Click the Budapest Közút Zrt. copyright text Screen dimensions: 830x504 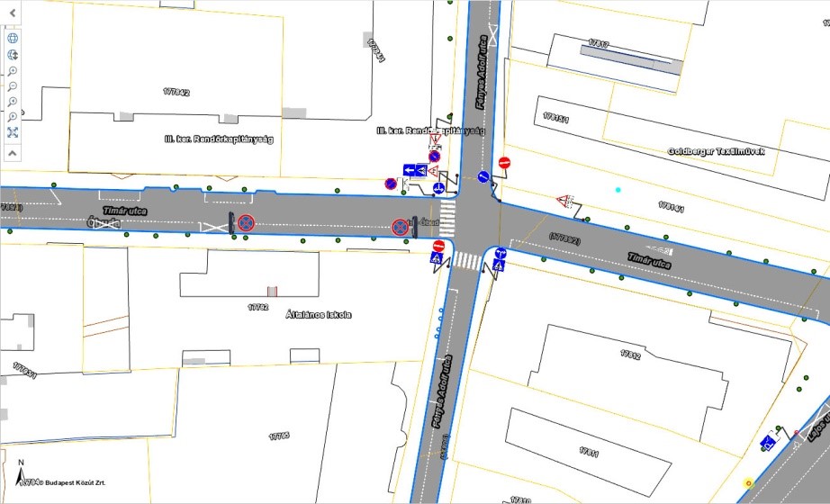click(70, 483)
